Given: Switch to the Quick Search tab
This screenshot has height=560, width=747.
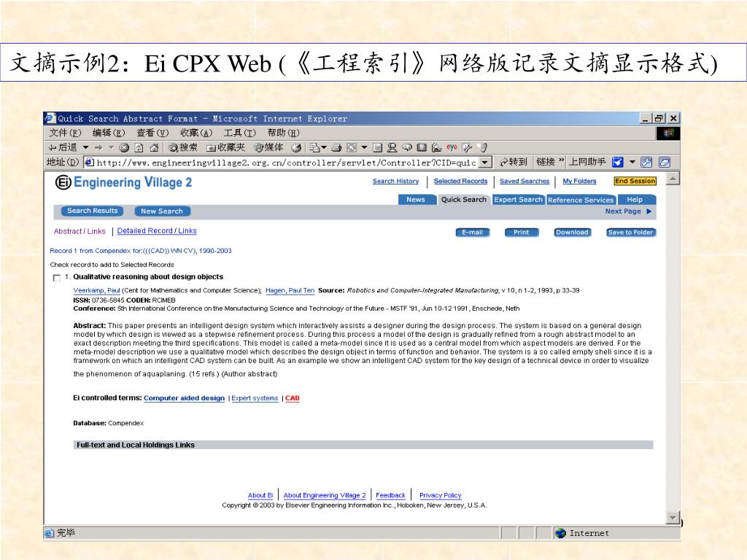Looking at the screenshot, I should point(463,200).
